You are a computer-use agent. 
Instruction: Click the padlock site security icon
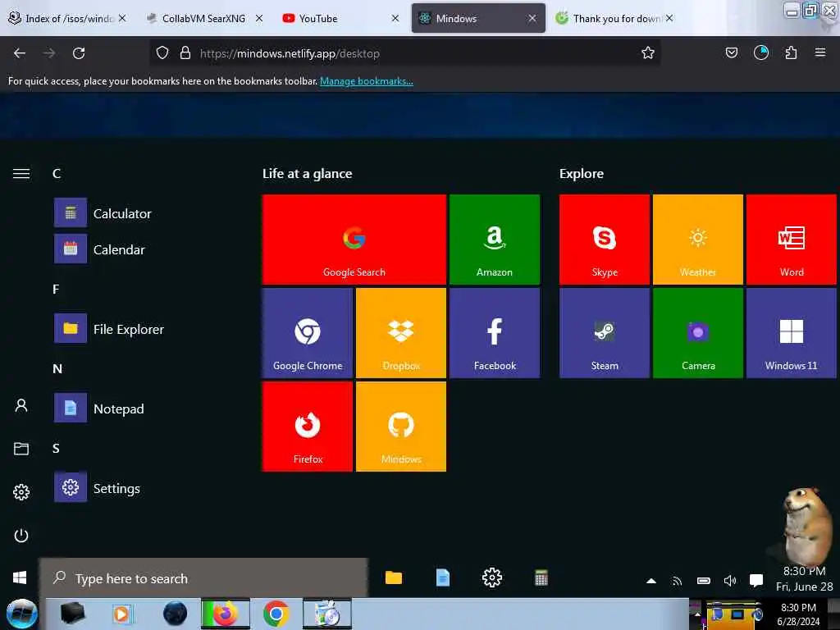(185, 52)
